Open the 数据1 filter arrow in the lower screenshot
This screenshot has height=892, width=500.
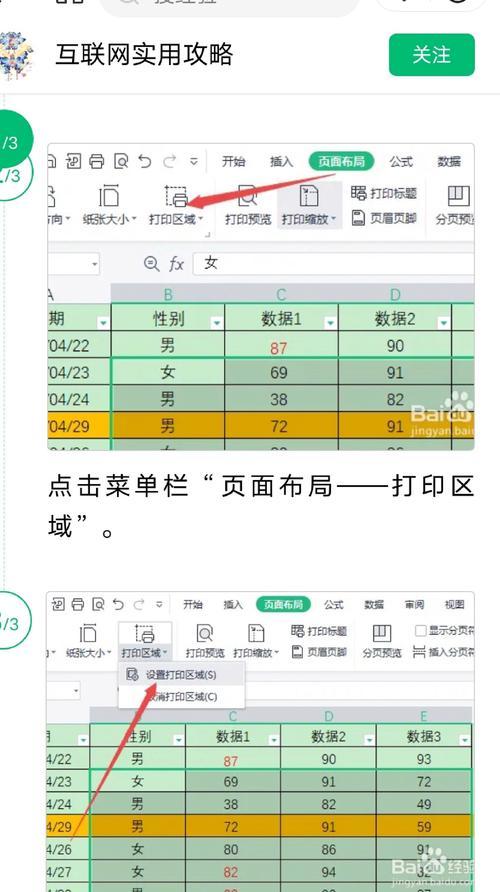(x=274, y=740)
